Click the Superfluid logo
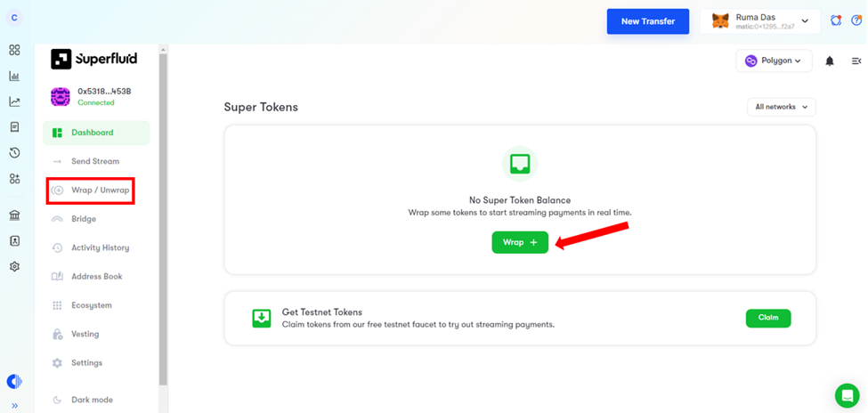The image size is (868, 413). (94, 60)
